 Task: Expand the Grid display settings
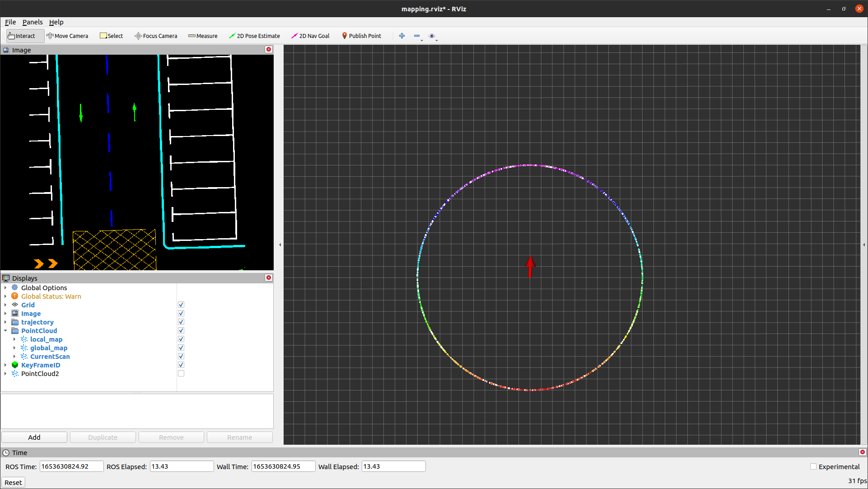pos(5,304)
